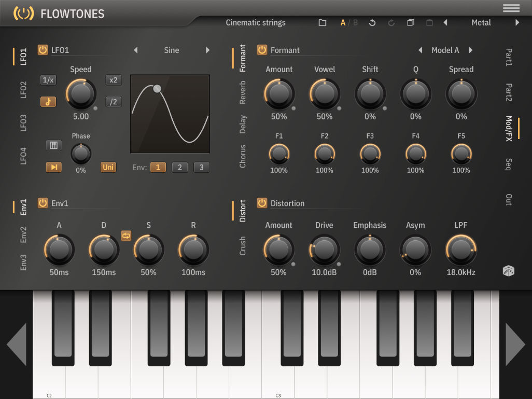Click the x2 speed button
The image size is (532, 399).
pos(114,80)
